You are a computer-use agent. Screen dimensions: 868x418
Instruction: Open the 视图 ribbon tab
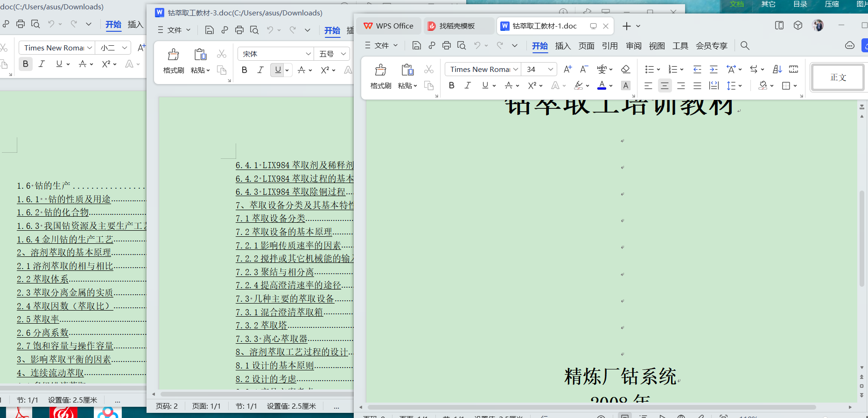657,46
